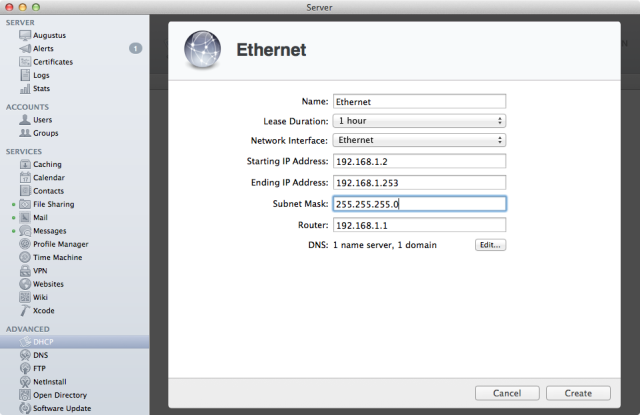Click the Cancel button
The height and width of the screenshot is (415, 640).
[x=507, y=393]
